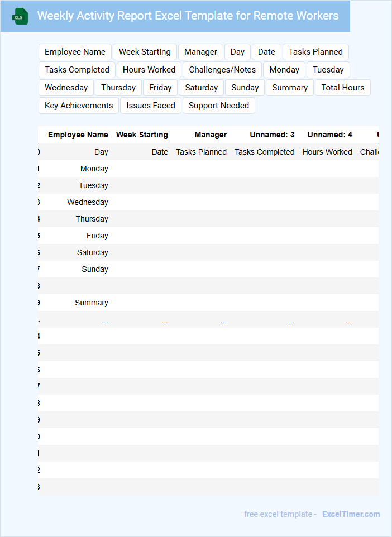Click the Manager tag button
392x537 pixels.
[x=201, y=52]
